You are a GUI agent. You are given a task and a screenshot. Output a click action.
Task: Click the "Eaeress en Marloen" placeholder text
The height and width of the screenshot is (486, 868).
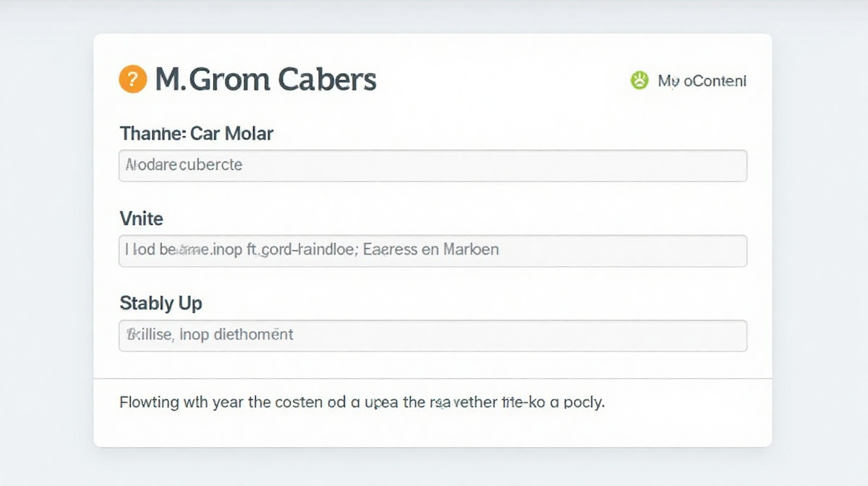[x=431, y=250]
